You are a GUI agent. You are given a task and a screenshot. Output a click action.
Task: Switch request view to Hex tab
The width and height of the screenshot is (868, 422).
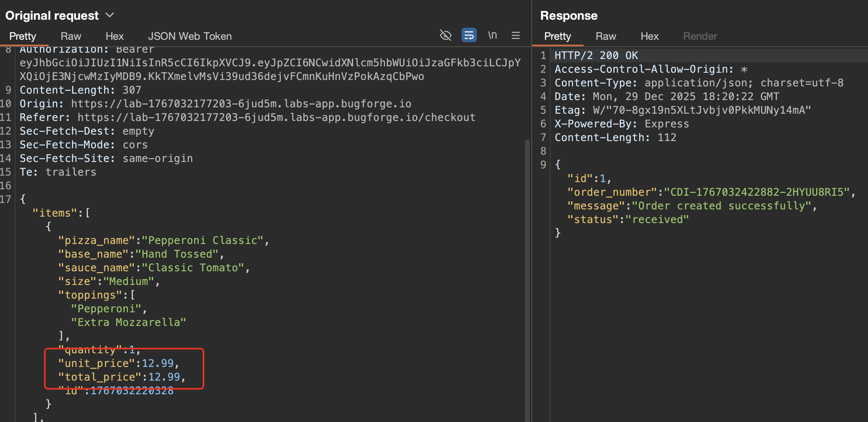[114, 36]
